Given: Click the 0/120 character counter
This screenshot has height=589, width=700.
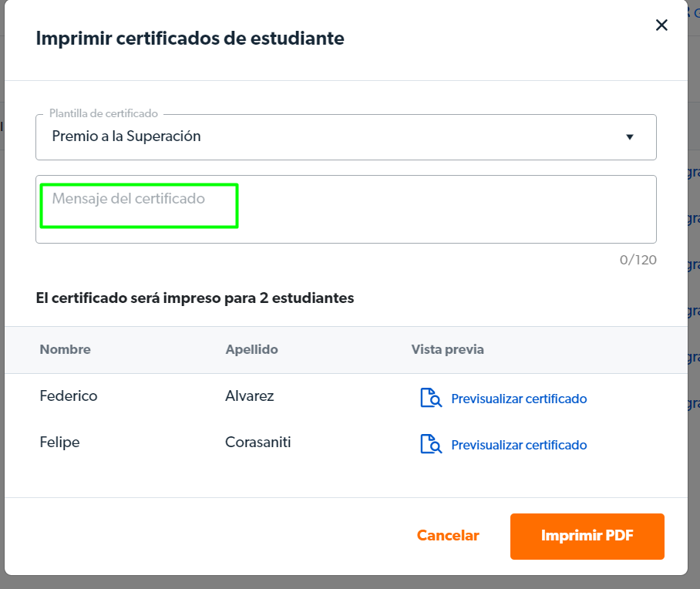Looking at the screenshot, I should (638, 260).
